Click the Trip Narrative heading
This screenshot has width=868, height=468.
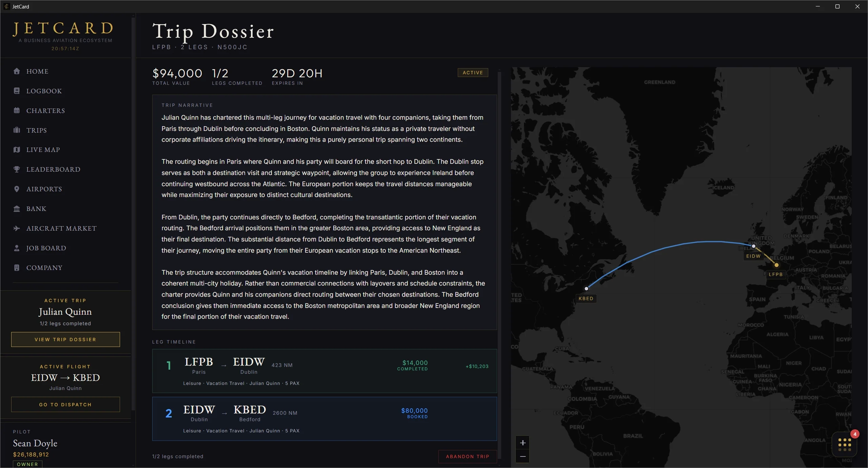pos(187,105)
